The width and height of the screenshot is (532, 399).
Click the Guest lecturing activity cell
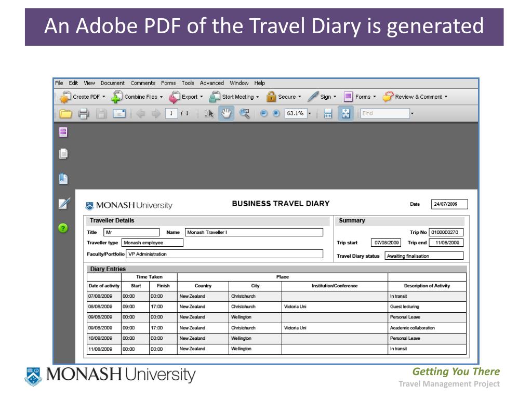coord(427,307)
